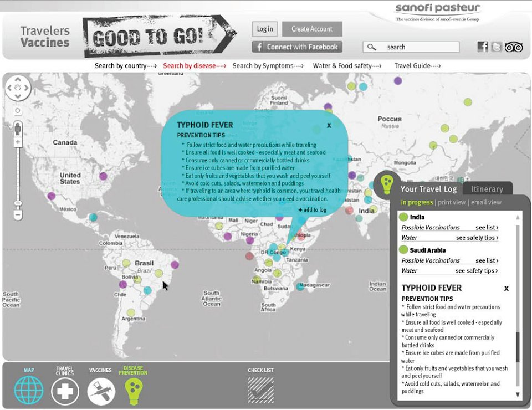Screen dimensions: 532x410
Task: Click the purple marker near Mexico's west coast
Action: [x=51, y=196]
